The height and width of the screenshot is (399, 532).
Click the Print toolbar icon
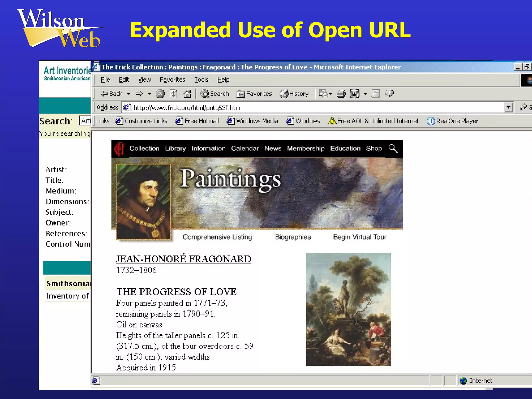341,94
